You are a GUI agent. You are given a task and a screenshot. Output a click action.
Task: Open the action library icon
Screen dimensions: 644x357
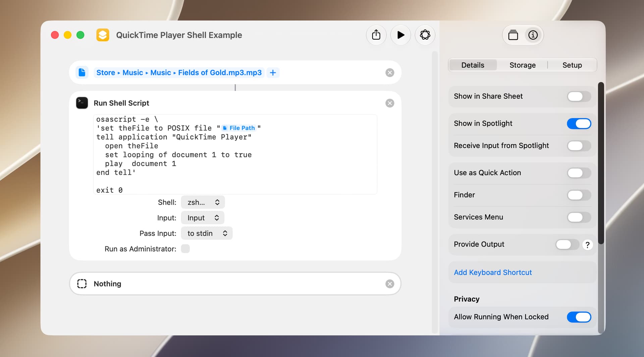513,35
